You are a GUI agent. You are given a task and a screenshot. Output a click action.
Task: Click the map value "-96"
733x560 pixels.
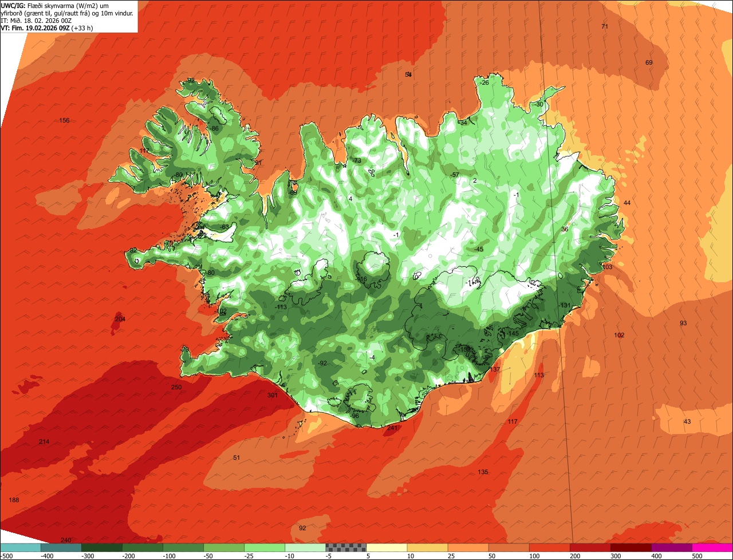354,416
